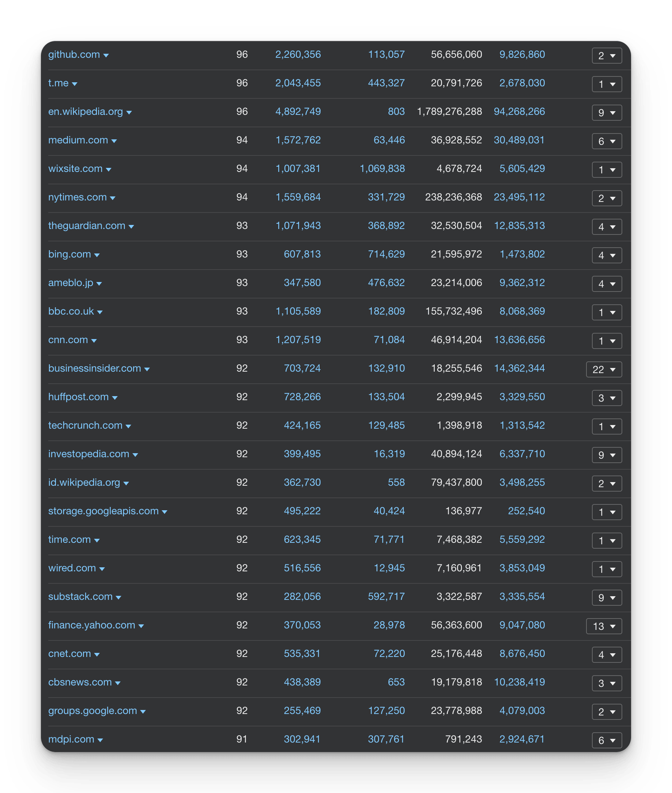Expand the caret beside bing.com
The image size is (672, 793).
pyautogui.click(x=97, y=255)
